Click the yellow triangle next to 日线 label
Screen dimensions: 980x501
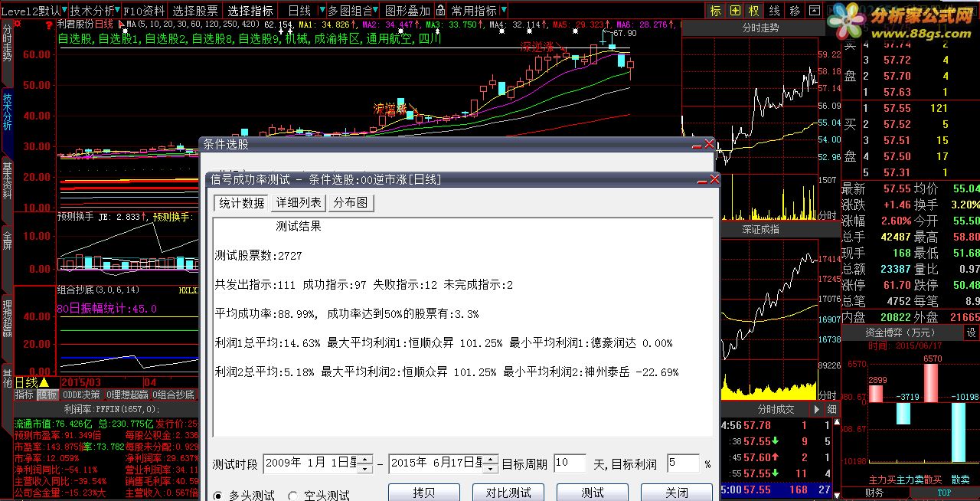pyautogui.click(x=44, y=382)
